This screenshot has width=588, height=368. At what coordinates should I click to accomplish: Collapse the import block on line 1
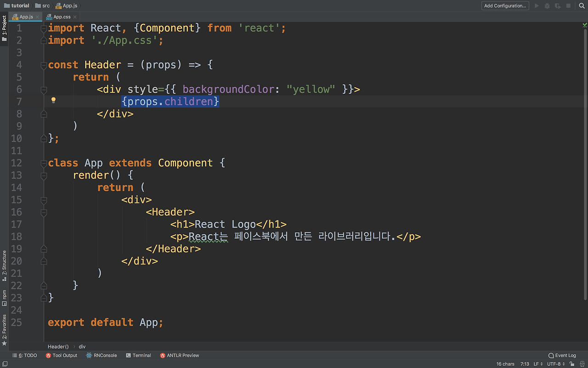point(44,29)
